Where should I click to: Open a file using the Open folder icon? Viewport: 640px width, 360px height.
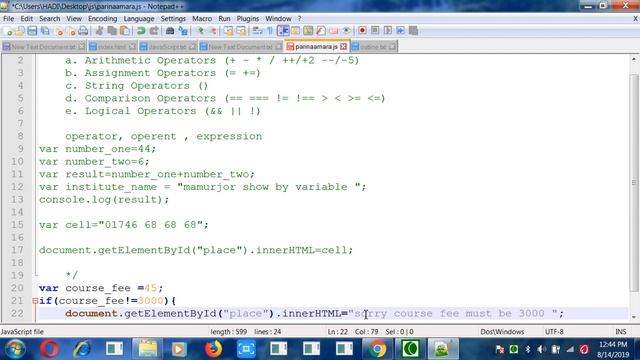coord(20,31)
